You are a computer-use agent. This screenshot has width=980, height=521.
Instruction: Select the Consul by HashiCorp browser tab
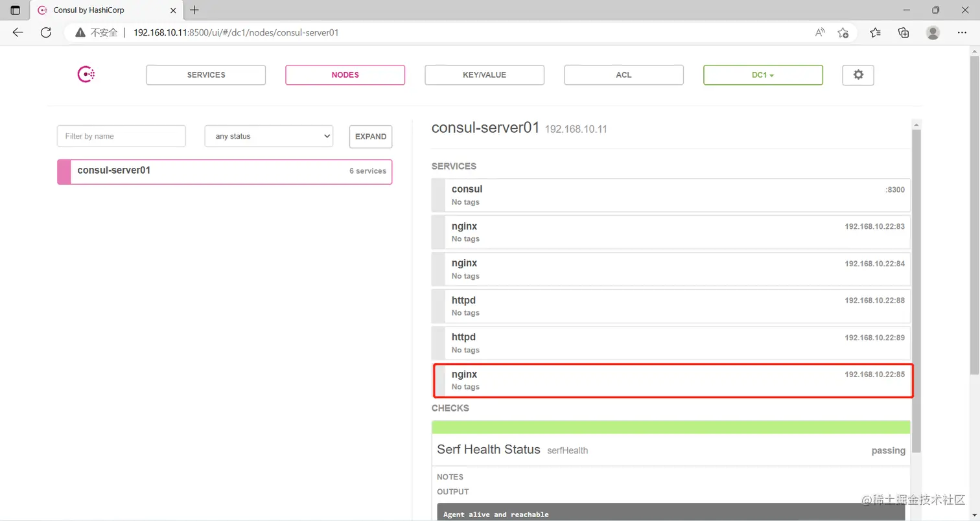pyautogui.click(x=107, y=10)
